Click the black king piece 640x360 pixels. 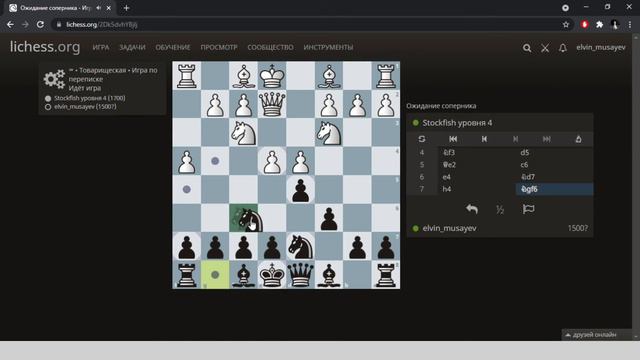click(272, 275)
